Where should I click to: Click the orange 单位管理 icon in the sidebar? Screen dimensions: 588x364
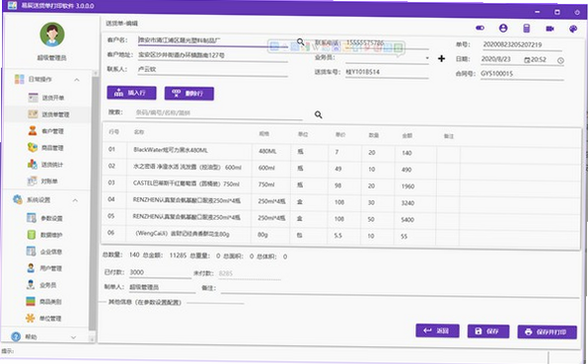pyautogui.click(x=30, y=318)
